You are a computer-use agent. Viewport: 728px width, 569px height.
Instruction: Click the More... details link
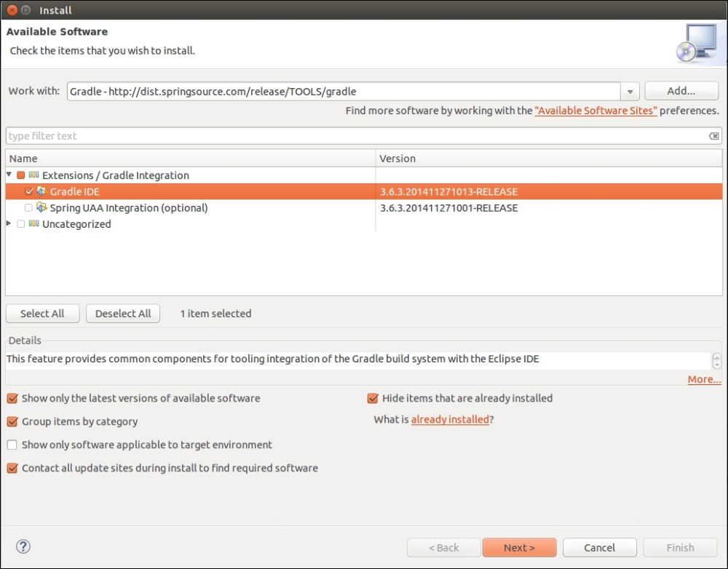(x=704, y=379)
